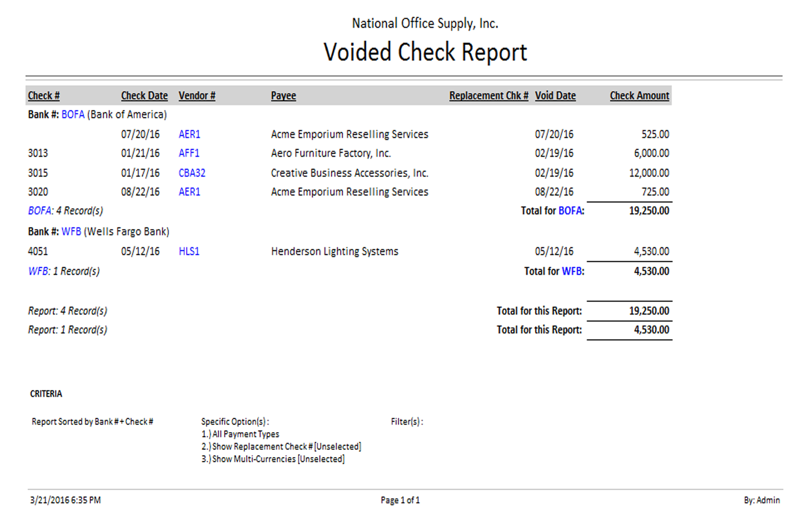Open the BOFA bank link

[73, 115]
